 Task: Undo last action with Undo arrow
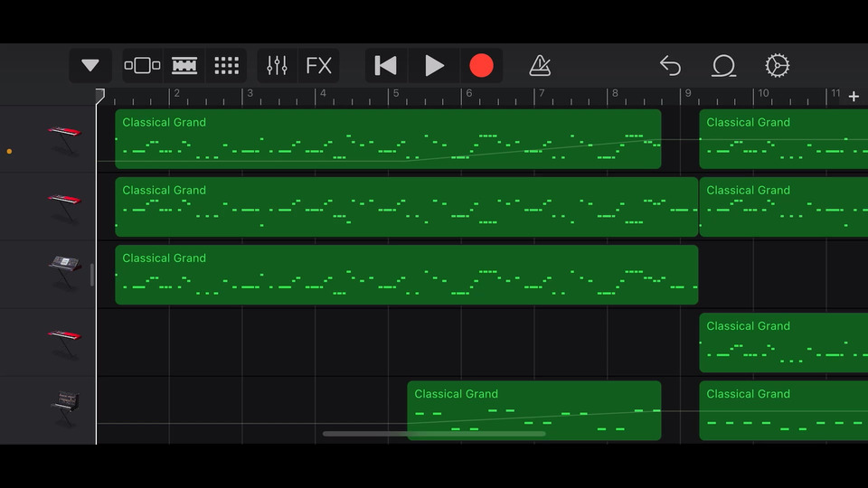tap(670, 66)
